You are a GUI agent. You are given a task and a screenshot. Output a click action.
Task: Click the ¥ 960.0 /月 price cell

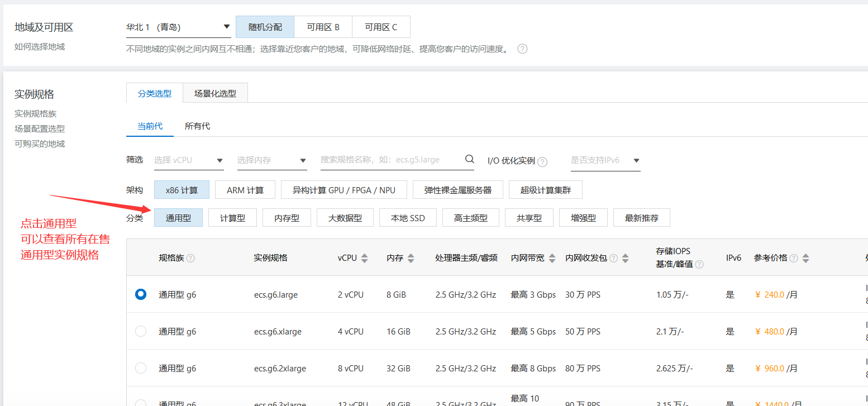click(x=776, y=368)
